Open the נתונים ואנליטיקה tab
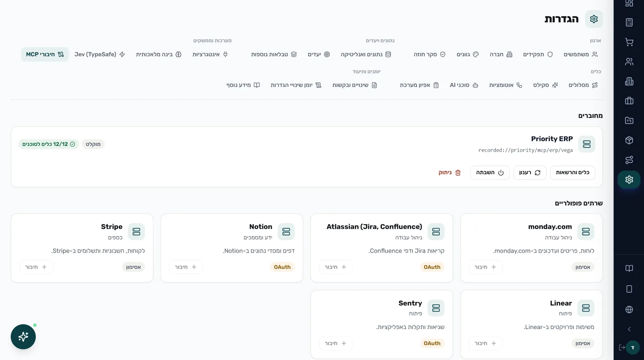The image size is (644, 360). (365, 54)
